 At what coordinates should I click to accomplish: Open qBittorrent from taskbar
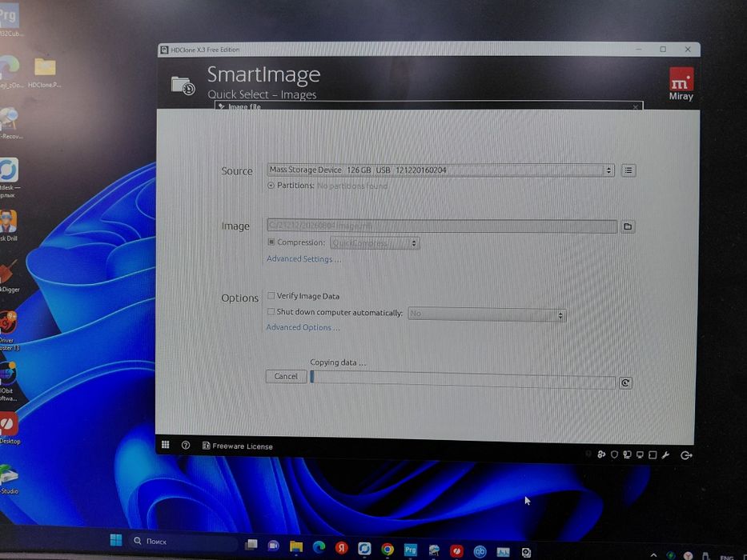click(x=480, y=551)
